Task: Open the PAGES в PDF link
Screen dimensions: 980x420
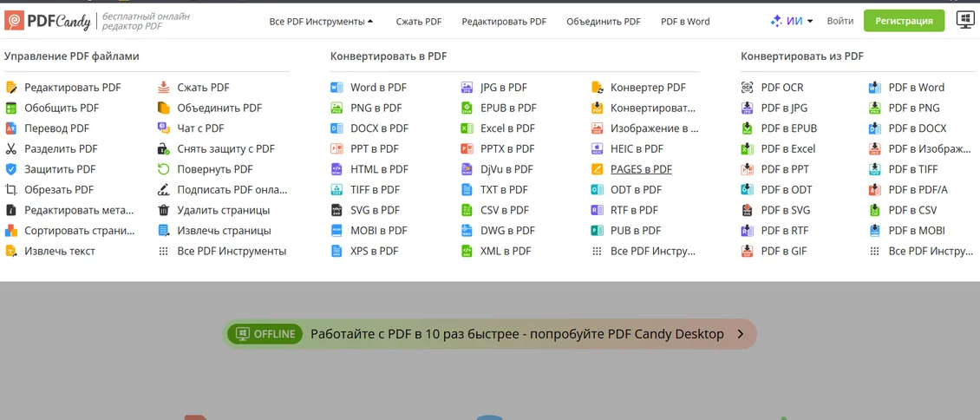Action: pyautogui.click(x=641, y=169)
